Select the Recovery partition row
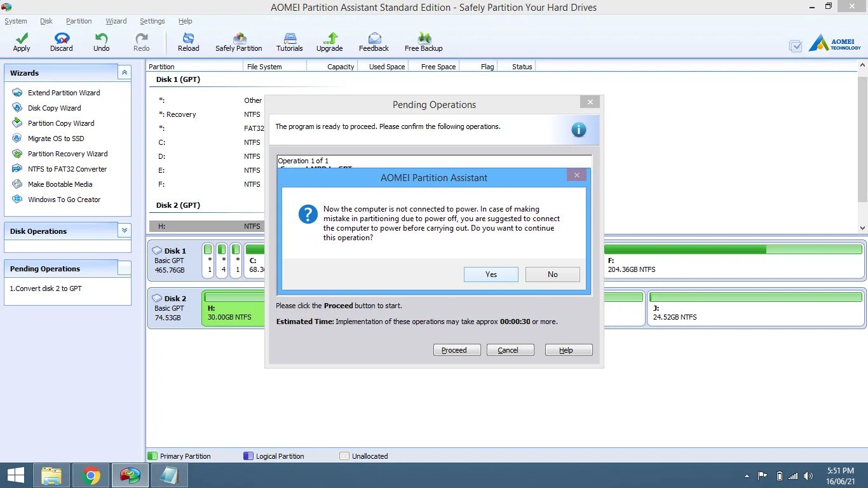Screen dimensions: 868x488 207,114
